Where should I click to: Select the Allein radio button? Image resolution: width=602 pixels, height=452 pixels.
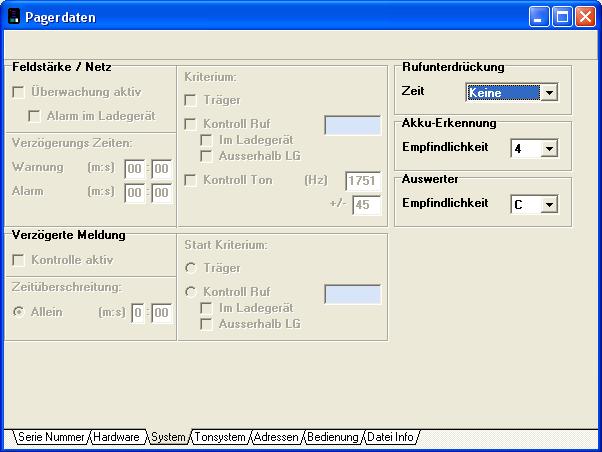coord(18,312)
